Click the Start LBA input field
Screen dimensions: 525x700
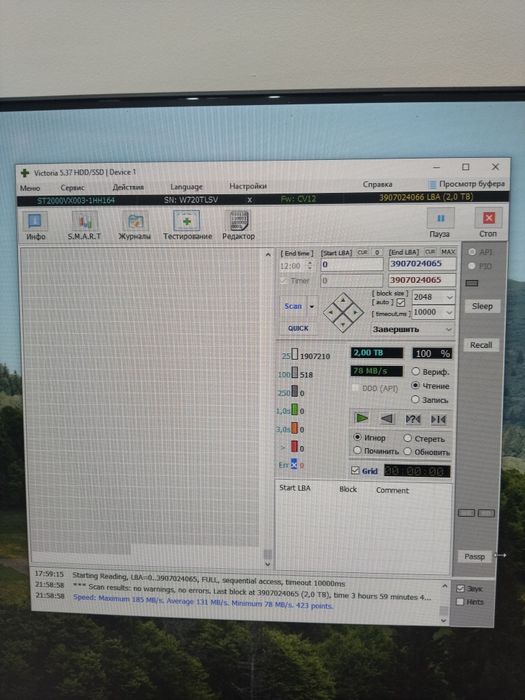coord(352,265)
